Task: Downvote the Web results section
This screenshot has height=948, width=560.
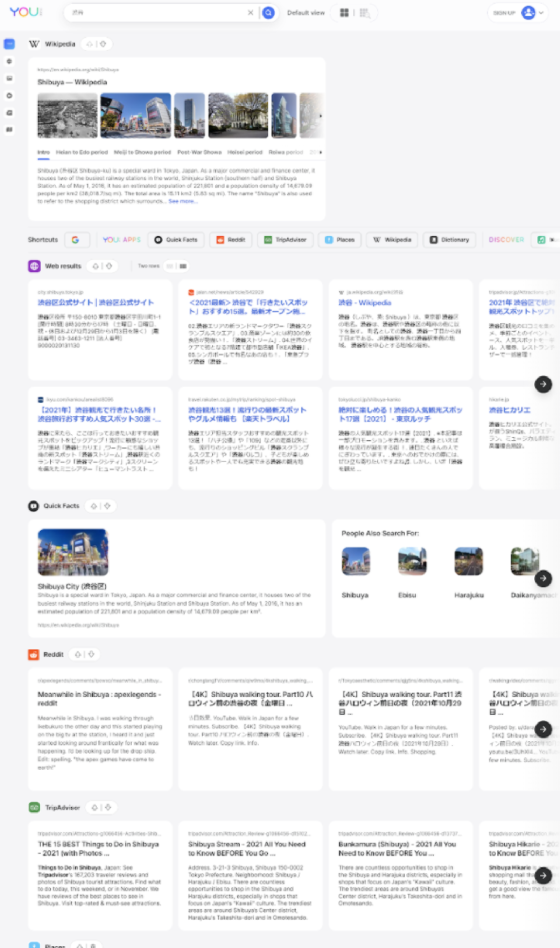Action: point(109,266)
